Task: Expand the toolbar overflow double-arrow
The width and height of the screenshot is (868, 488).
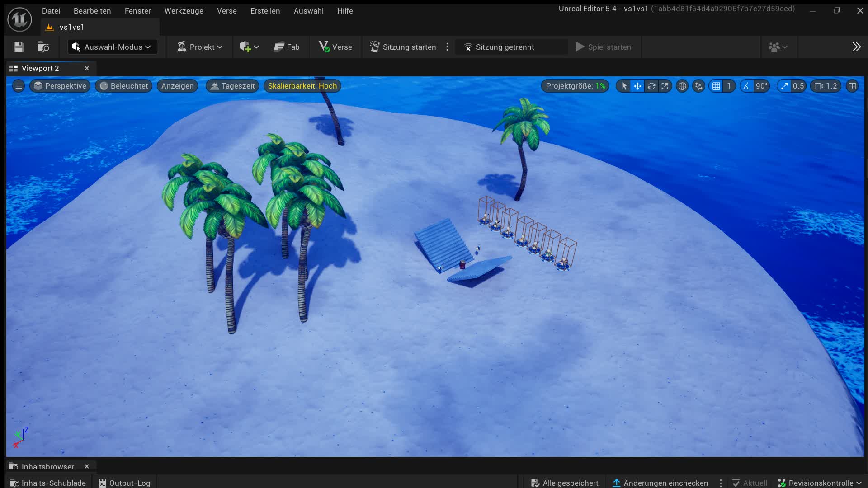Action: (856, 47)
